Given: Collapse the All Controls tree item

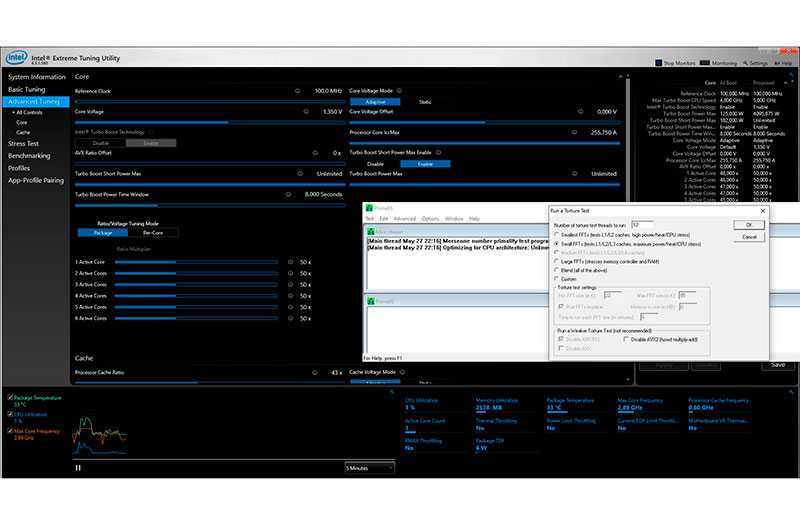Looking at the screenshot, I should click(14, 112).
